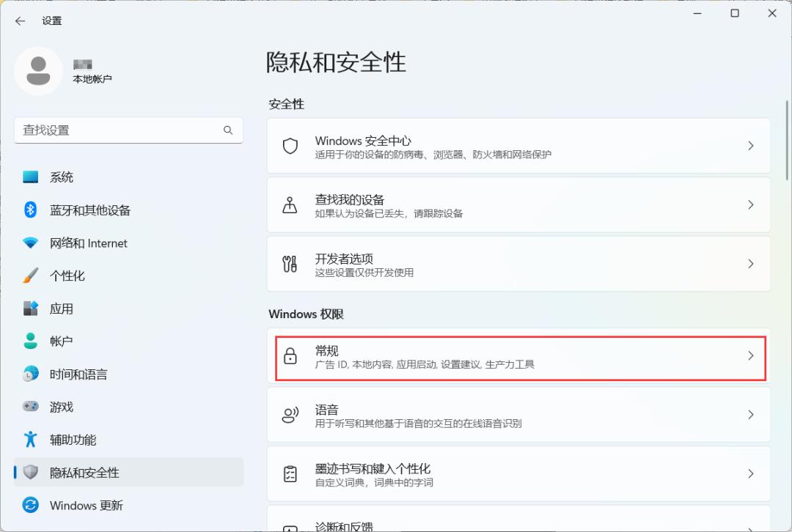The image size is (792, 532).
Task: Click the chevron on 墨迹书写和键入个性化 row
Action: (x=751, y=474)
